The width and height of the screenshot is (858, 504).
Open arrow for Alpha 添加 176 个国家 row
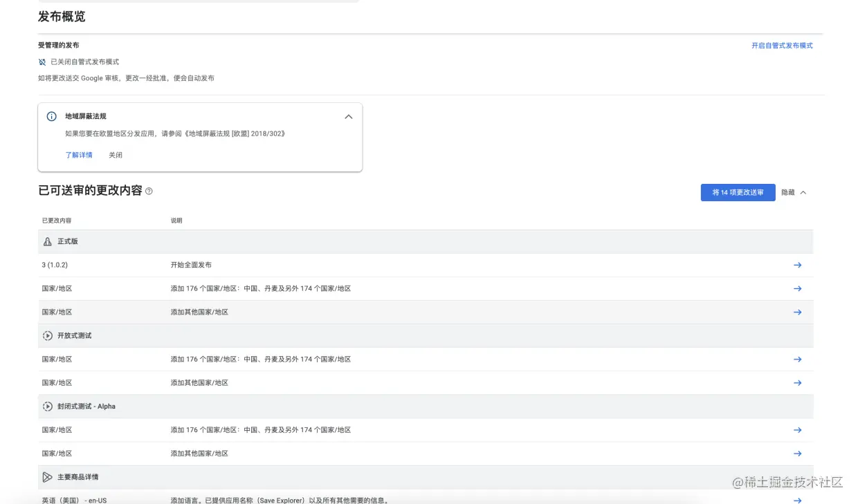click(x=797, y=430)
